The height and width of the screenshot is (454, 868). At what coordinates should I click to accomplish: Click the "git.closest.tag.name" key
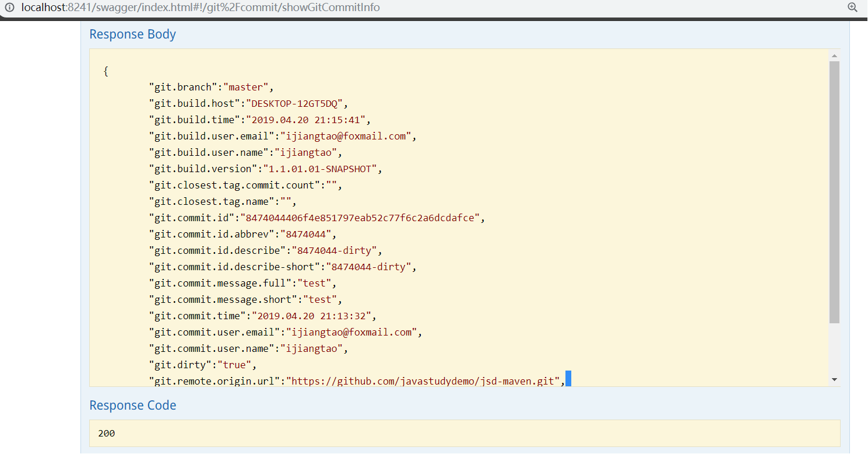(x=212, y=201)
